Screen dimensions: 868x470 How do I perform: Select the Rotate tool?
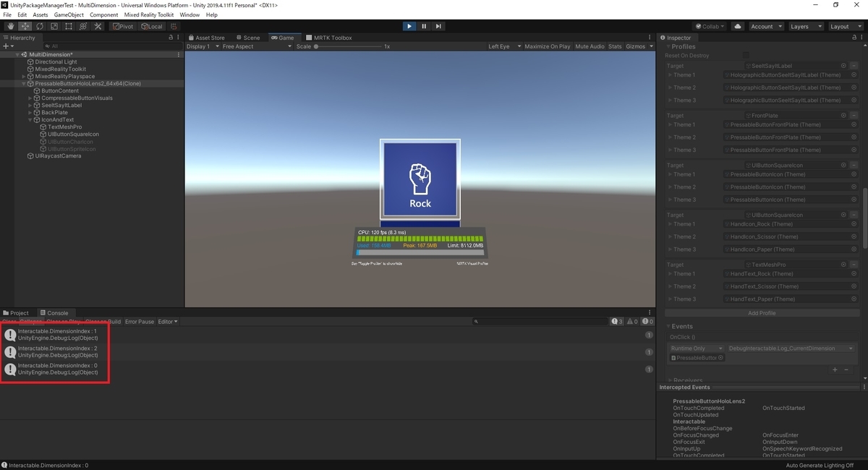click(39, 26)
